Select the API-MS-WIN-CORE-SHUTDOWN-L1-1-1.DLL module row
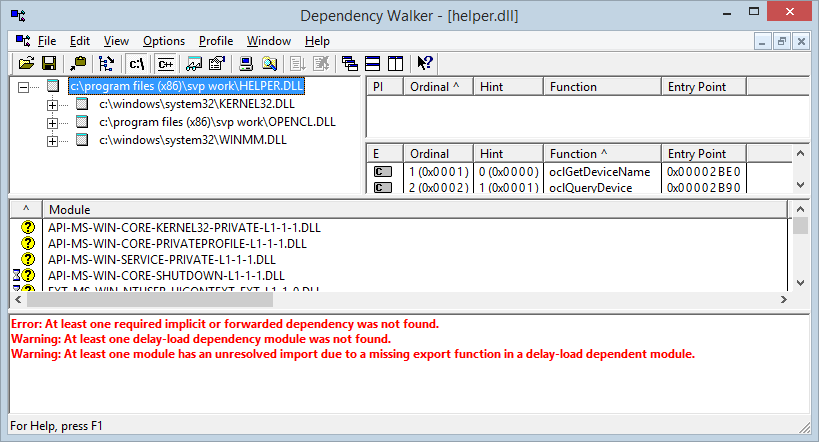This screenshot has width=819, height=442. (x=166, y=275)
